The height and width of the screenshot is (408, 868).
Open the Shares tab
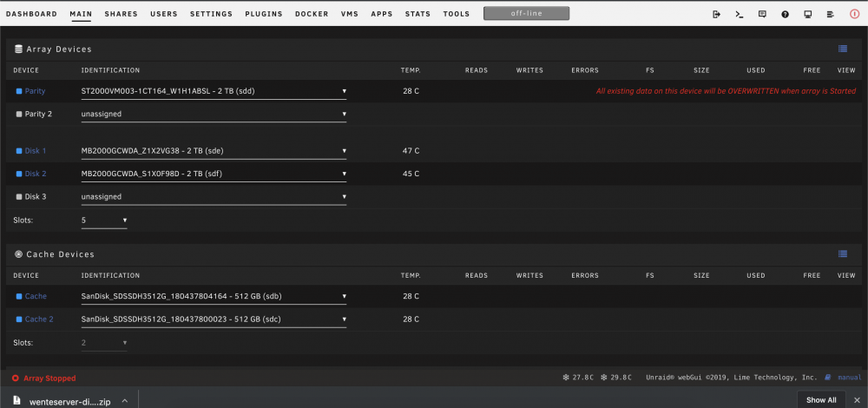(x=121, y=14)
